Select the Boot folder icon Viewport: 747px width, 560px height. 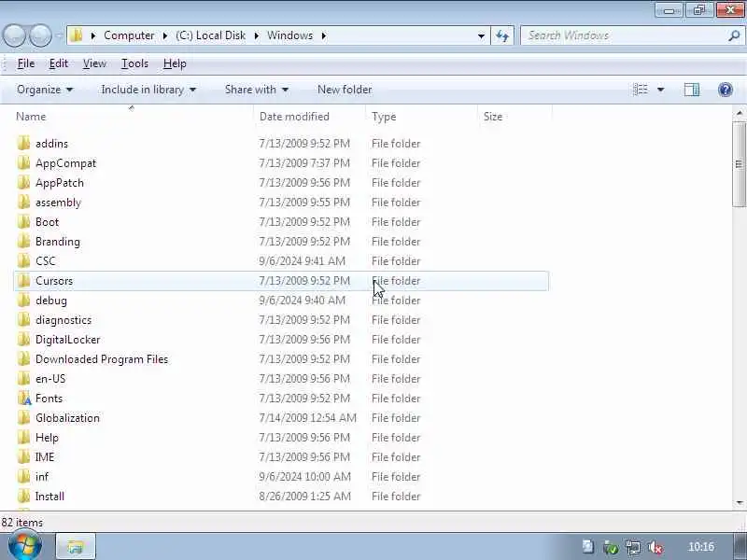click(23, 221)
